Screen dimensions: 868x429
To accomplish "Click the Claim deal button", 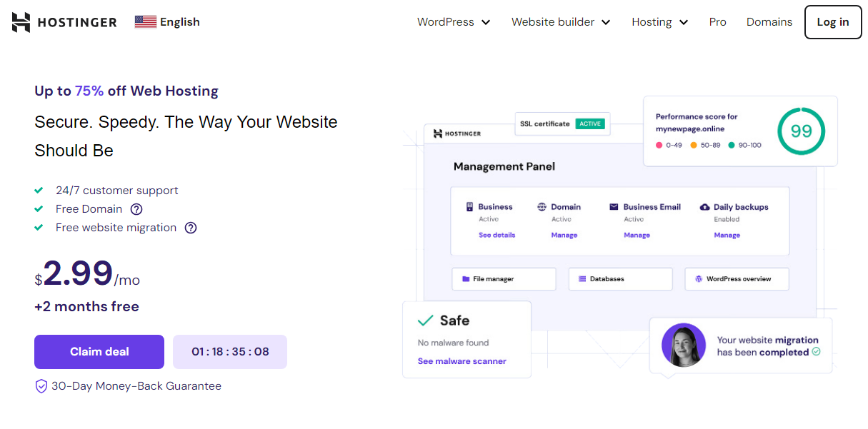I will [99, 352].
